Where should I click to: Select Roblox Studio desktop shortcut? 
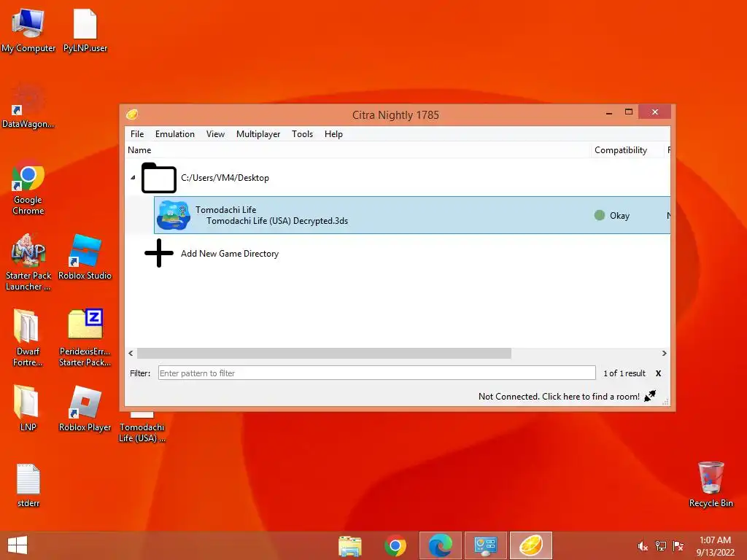click(85, 257)
